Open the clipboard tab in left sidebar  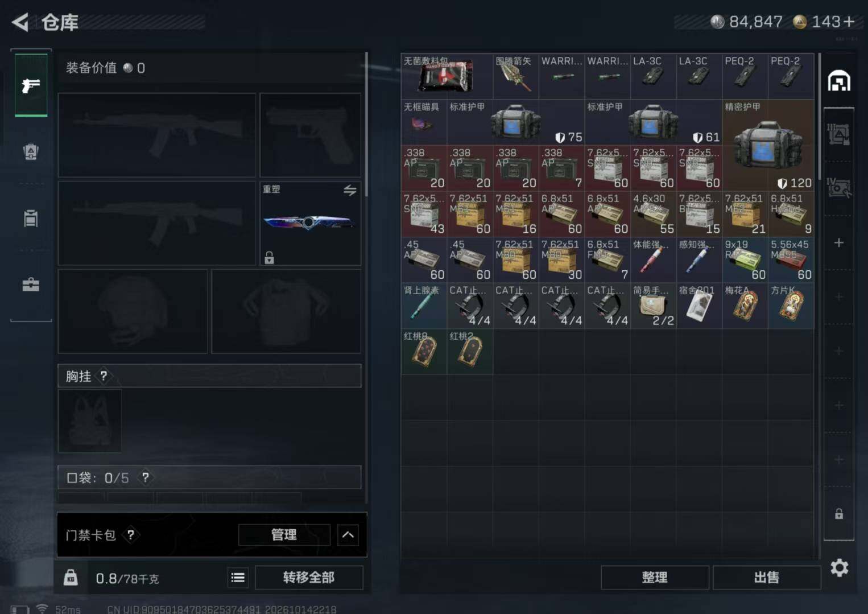[31, 218]
